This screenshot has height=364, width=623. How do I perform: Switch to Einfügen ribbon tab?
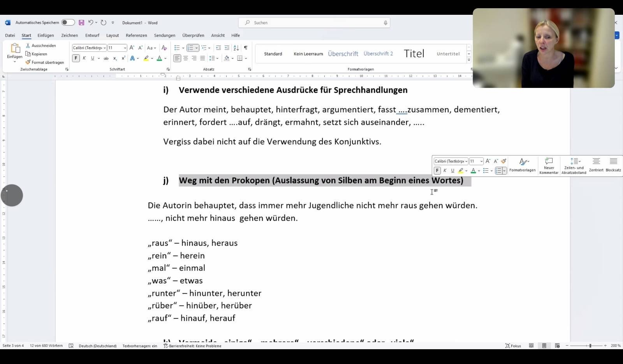pos(46,35)
